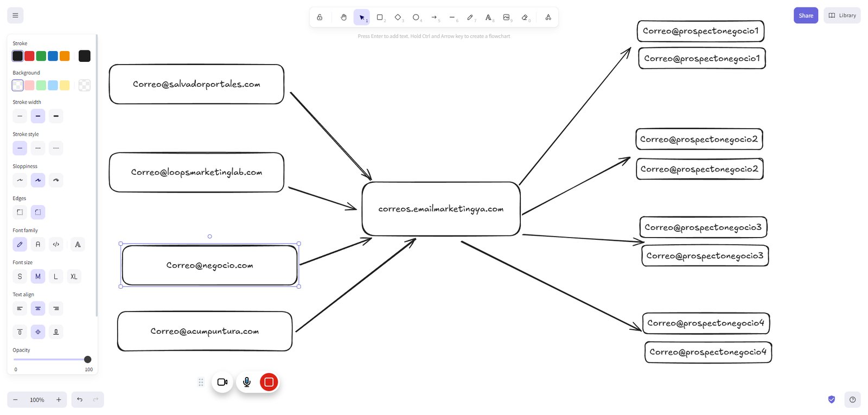Activate the Text tool
Viewport: 868px width, 415px height.
(488, 17)
